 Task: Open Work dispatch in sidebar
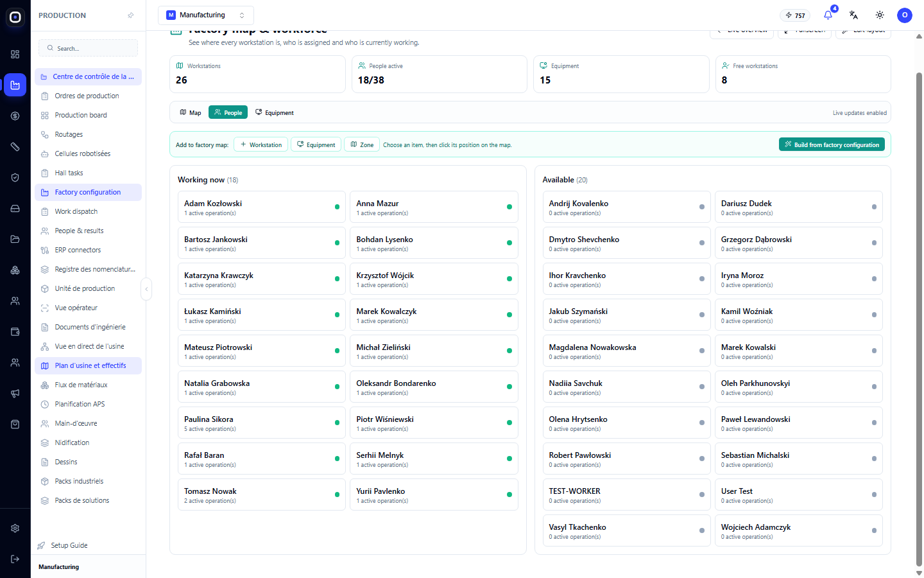coord(89,211)
